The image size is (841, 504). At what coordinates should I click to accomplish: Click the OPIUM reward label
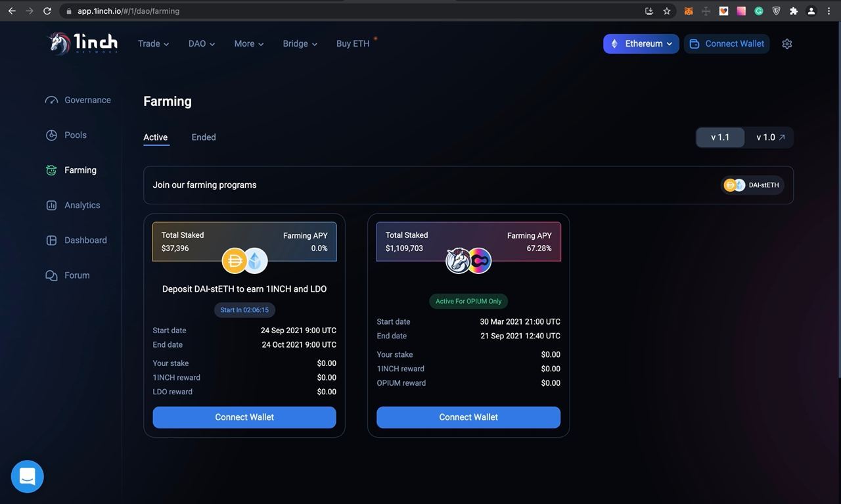point(401,383)
